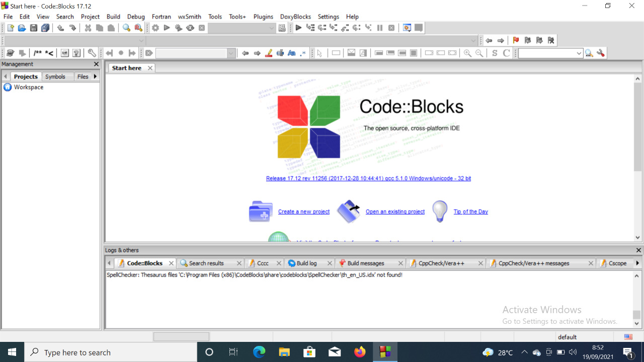Click the Jump back arrow icon
Image resolution: width=644 pixels, height=362 pixels.
pos(489,41)
